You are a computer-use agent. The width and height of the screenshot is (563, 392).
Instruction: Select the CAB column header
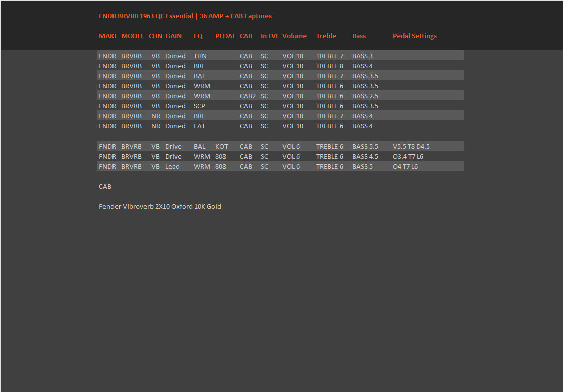[x=246, y=36]
